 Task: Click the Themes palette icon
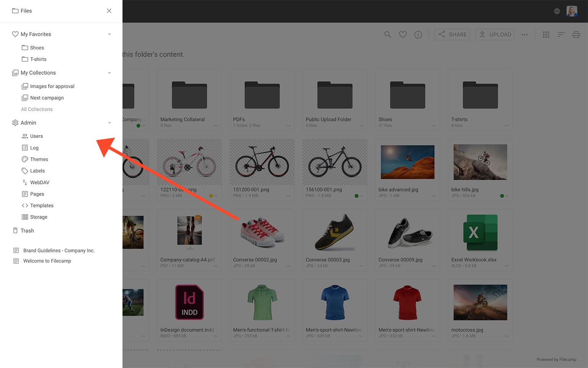click(x=25, y=159)
